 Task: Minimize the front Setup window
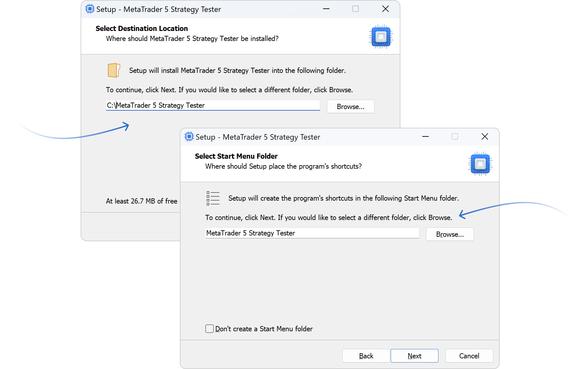click(426, 136)
